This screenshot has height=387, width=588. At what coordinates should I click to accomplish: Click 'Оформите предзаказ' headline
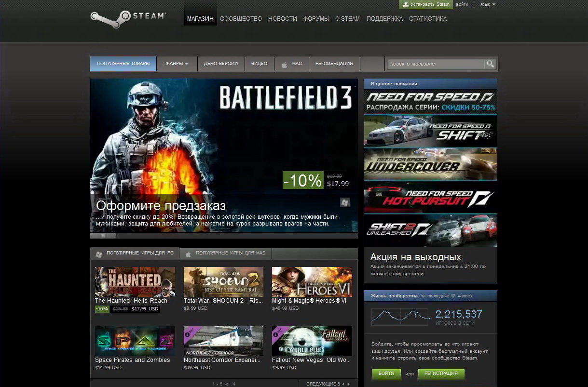coord(161,206)
